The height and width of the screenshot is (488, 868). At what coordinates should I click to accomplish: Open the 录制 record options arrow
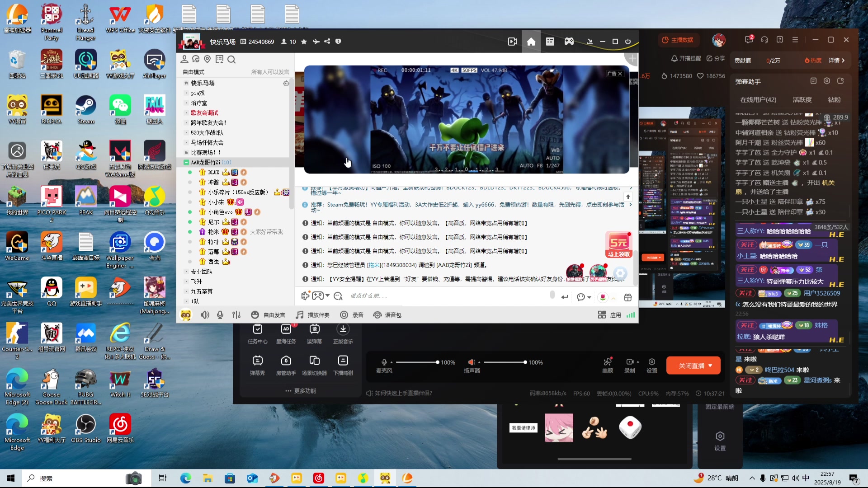tap(638, 362)
